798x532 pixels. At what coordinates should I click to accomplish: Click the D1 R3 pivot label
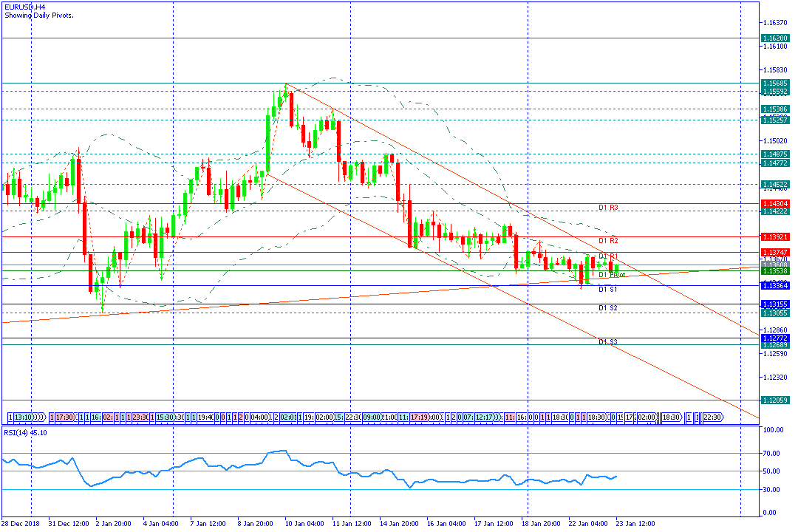point(608,208)
